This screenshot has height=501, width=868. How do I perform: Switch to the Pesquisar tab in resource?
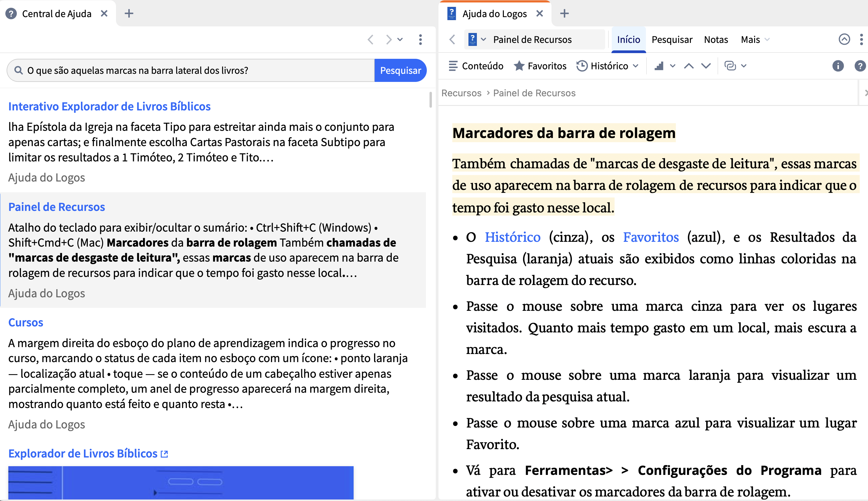[x=672, y=40]
